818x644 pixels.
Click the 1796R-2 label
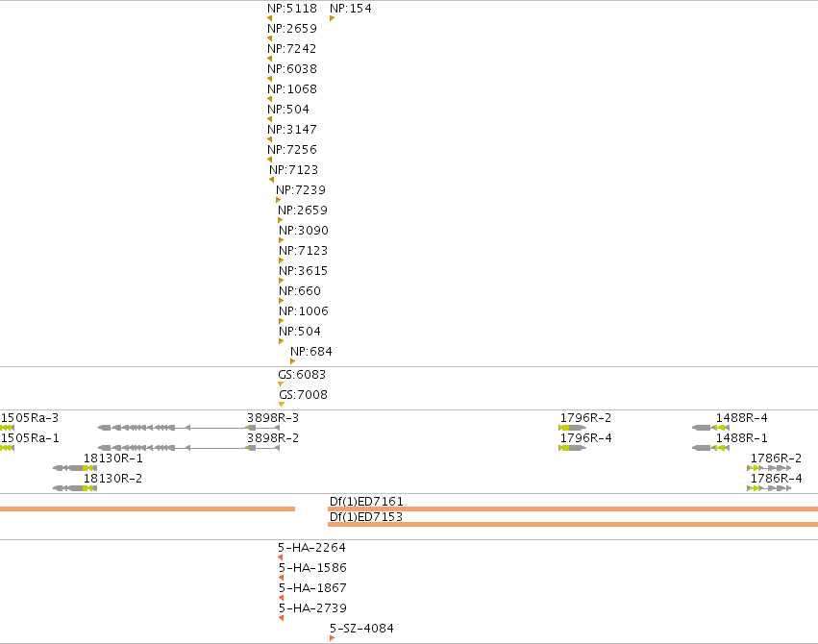(x=585, y=418)
